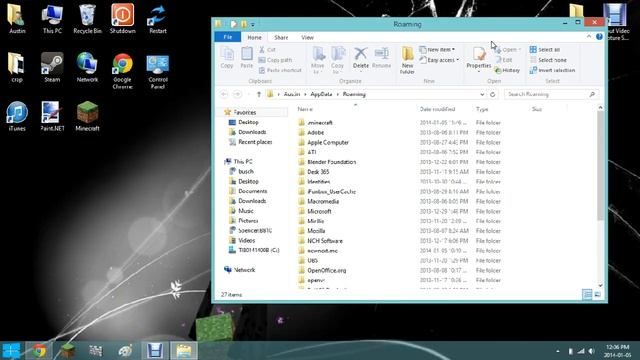Screen dimensions: 640x360
Task: Sort by the Name column header
Action: pos(305,109)
